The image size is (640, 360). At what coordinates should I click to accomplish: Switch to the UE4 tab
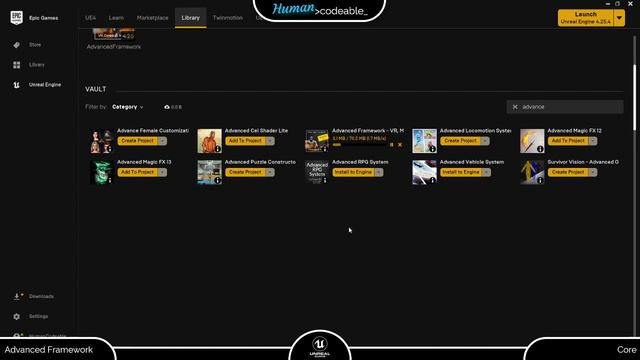91,18
